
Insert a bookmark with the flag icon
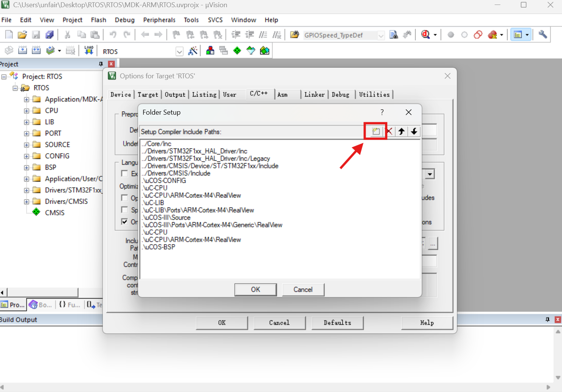pos(176,35)
